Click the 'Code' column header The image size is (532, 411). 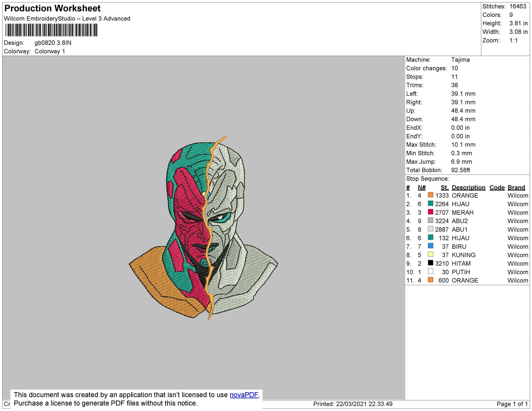(497, 187)
